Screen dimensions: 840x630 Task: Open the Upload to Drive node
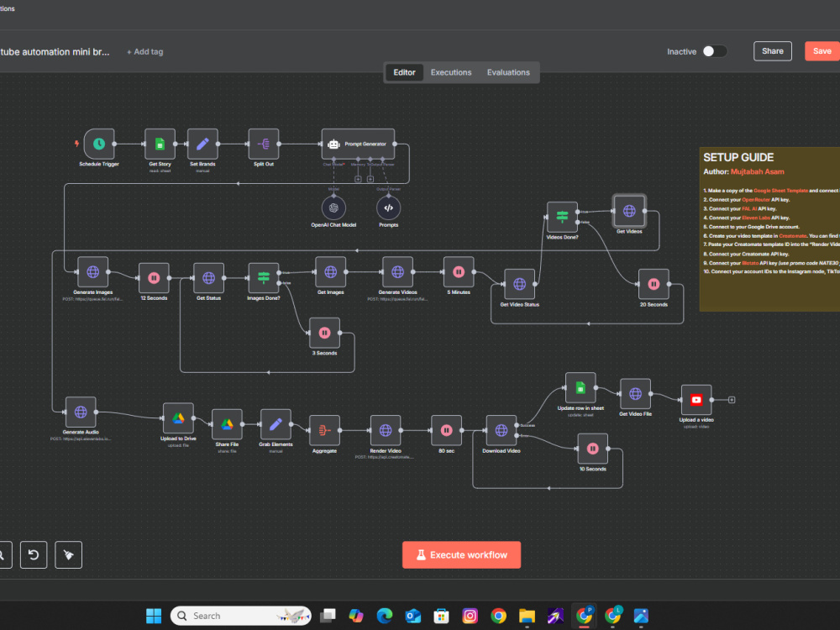pyautogui.click(x=178, y=418)
